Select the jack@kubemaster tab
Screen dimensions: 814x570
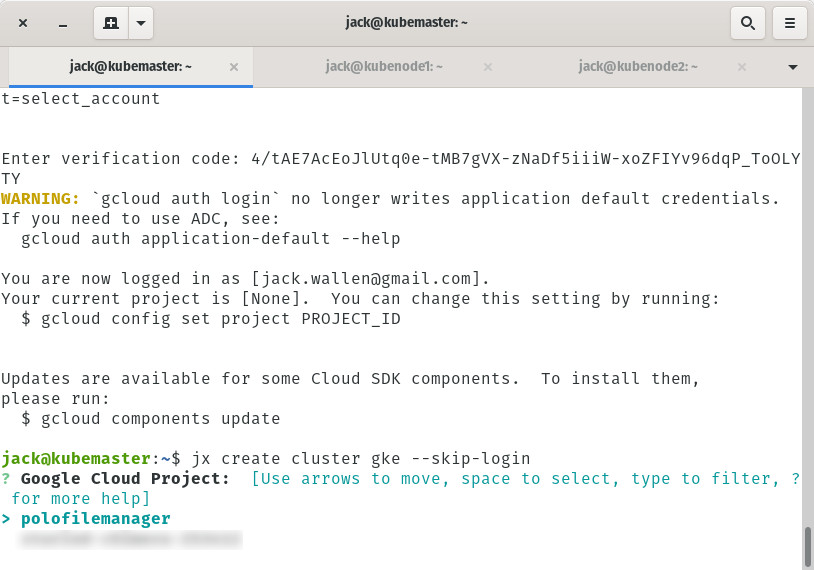130,67
